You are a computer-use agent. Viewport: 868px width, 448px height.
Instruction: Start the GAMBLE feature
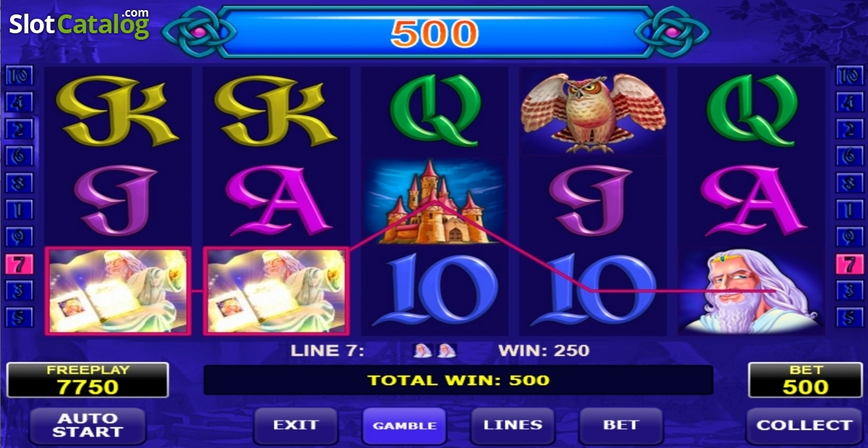coord(404,426)
